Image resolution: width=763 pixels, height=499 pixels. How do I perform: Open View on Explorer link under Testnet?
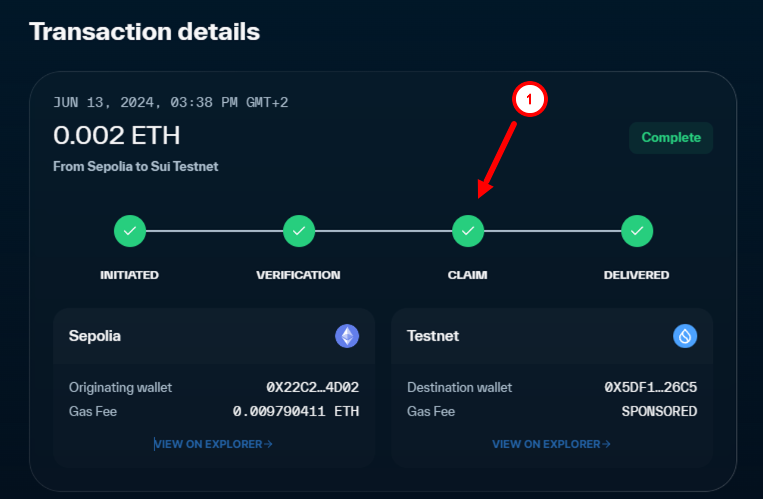551,444
